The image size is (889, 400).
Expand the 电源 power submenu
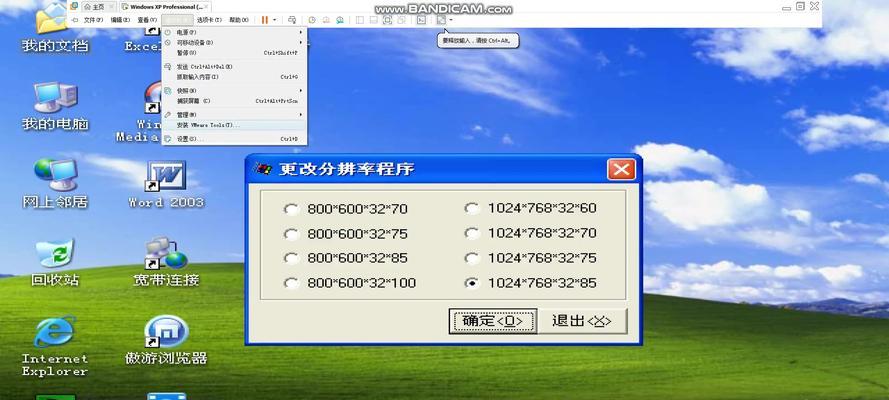pos(234,33)
